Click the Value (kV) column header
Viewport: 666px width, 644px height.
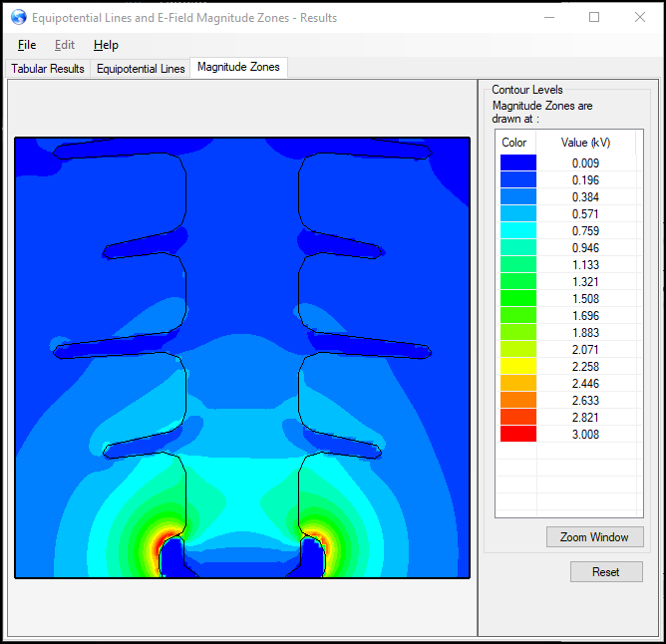click(585, 143)
